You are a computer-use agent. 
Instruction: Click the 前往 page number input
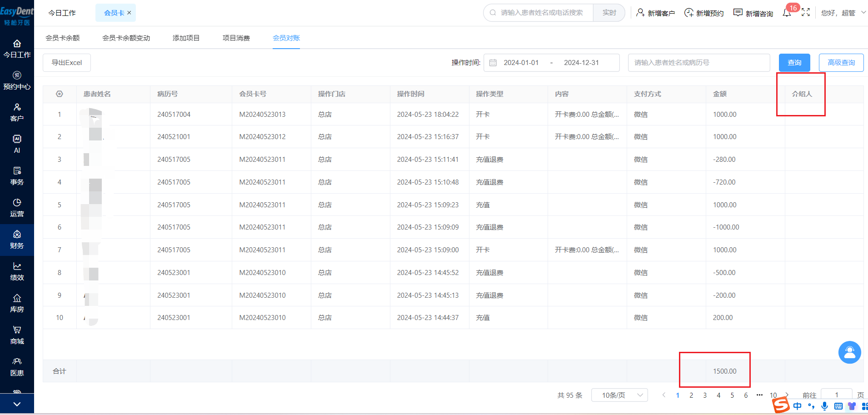click(836, 395)
